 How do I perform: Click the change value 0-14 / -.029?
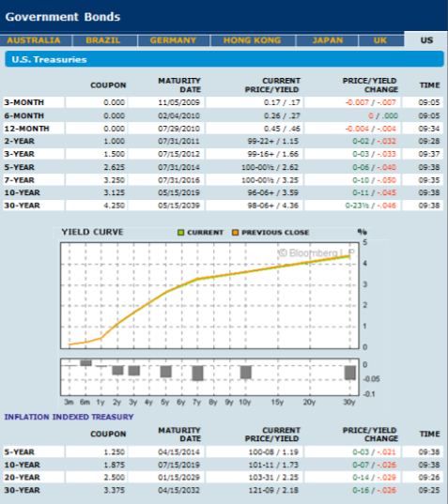(375, 478)
